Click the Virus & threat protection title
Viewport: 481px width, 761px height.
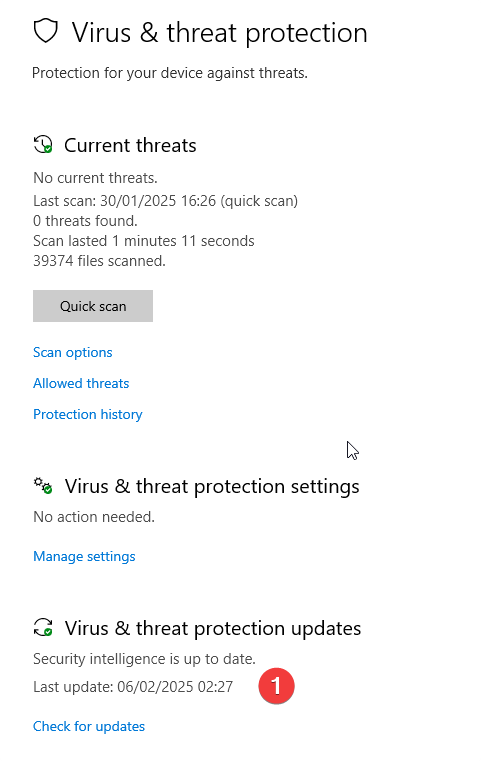219,33
